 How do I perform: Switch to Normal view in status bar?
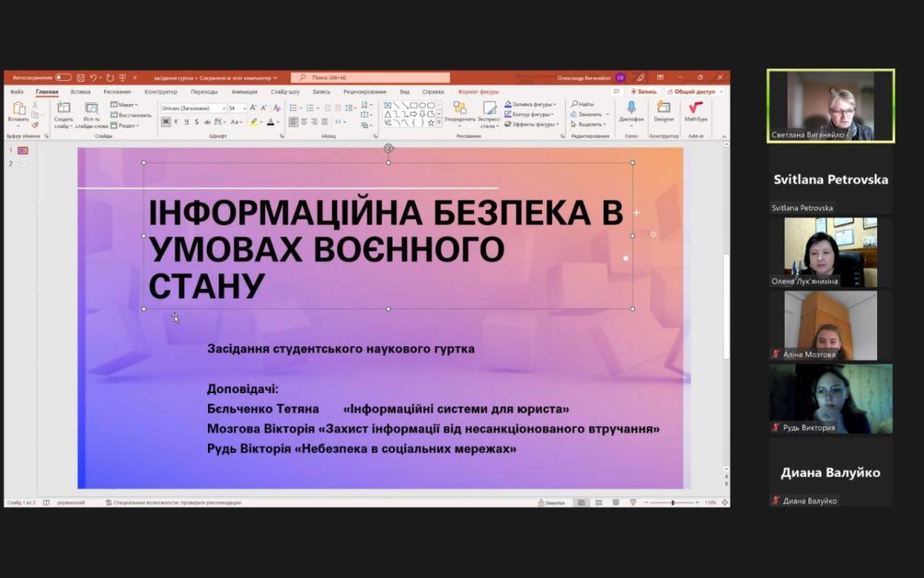581,502
